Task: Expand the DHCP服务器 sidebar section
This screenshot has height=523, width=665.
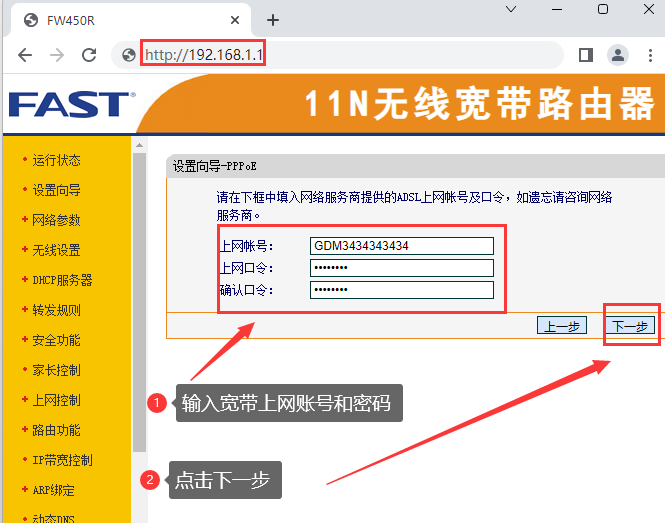Action: coord(62,280)
